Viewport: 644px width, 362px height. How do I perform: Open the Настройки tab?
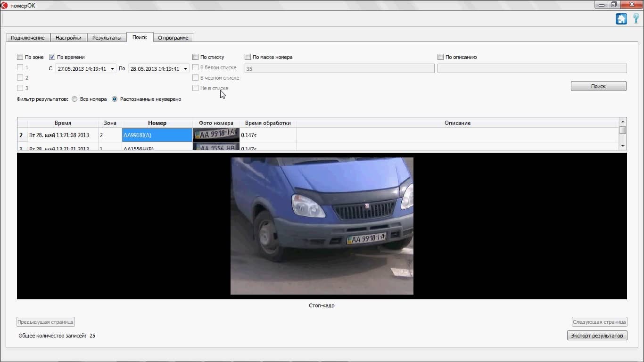[x=68, y=38]
